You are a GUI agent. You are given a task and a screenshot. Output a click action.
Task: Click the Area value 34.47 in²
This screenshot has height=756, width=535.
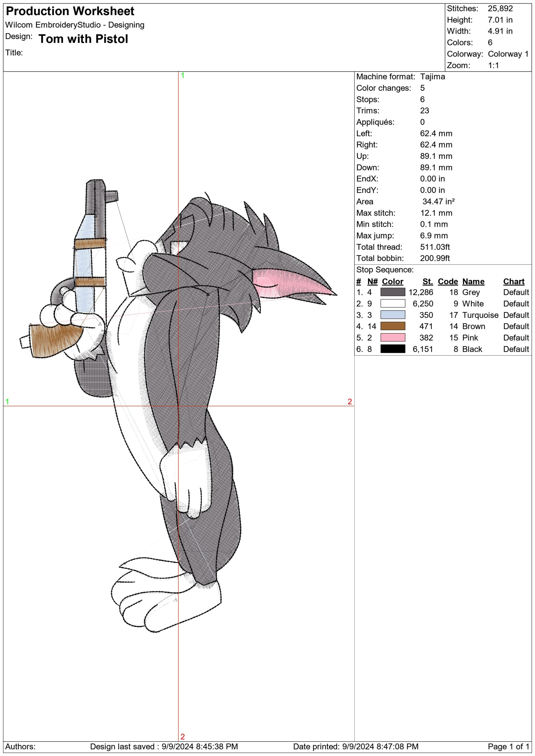[438, 201]
